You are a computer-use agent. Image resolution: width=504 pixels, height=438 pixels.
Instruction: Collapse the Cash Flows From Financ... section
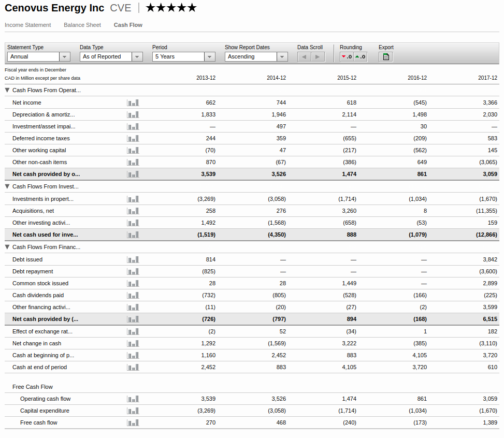click(7, 247)
